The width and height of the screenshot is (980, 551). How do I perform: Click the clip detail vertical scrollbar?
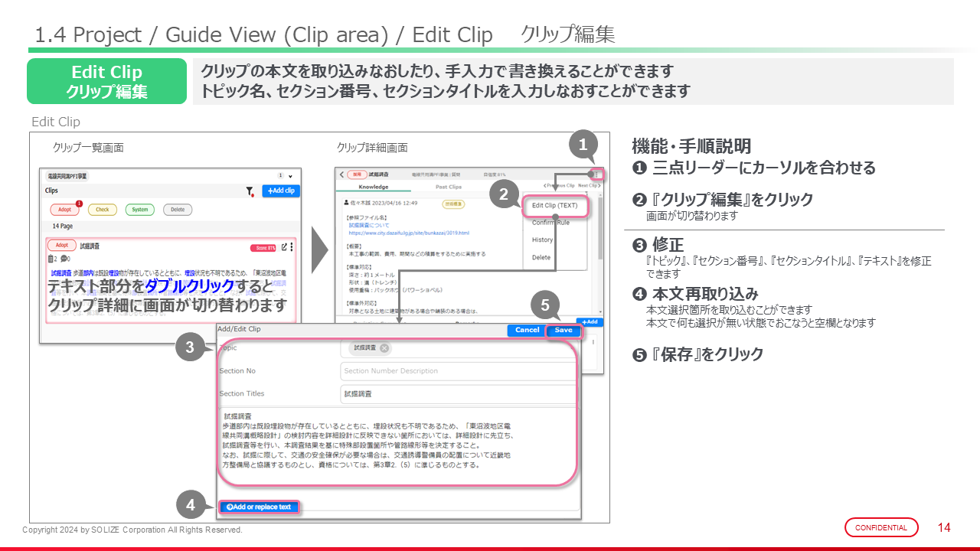[599, 230]
